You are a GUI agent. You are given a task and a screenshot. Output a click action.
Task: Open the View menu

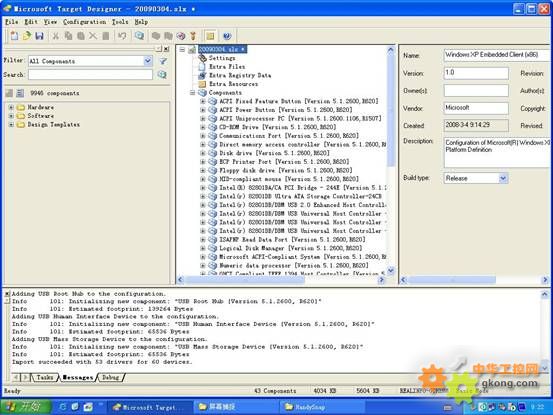click(x=50, y=22)
